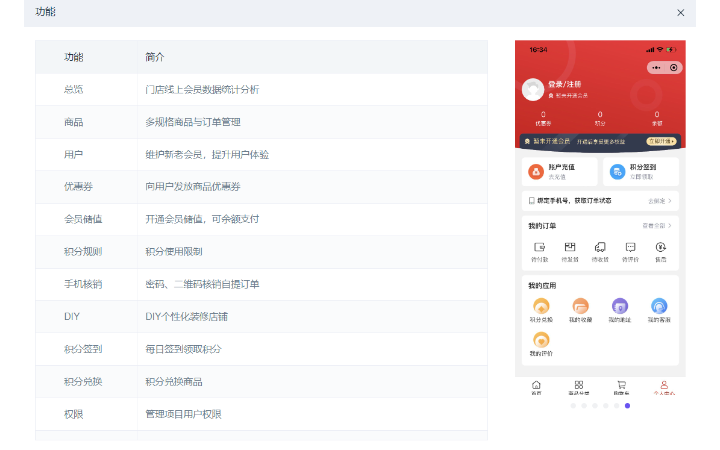Tap the phone icon beside 绑定手机号
Viewport: 720px width, 450px height.
point(531,201)
